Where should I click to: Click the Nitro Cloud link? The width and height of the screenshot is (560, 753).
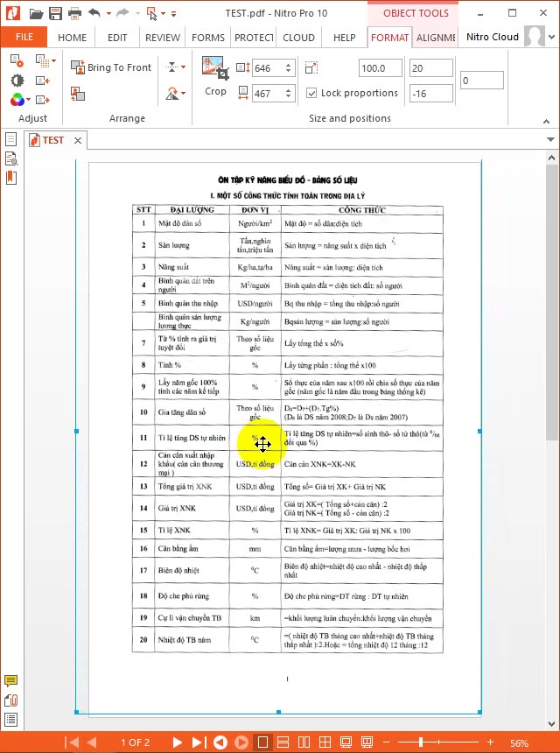click(x=493, y=37)
